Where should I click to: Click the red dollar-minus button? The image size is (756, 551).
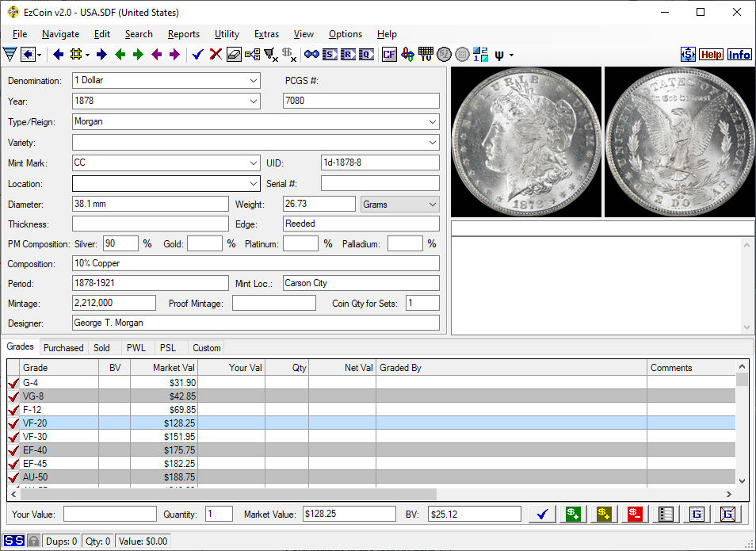coord(635,515)
